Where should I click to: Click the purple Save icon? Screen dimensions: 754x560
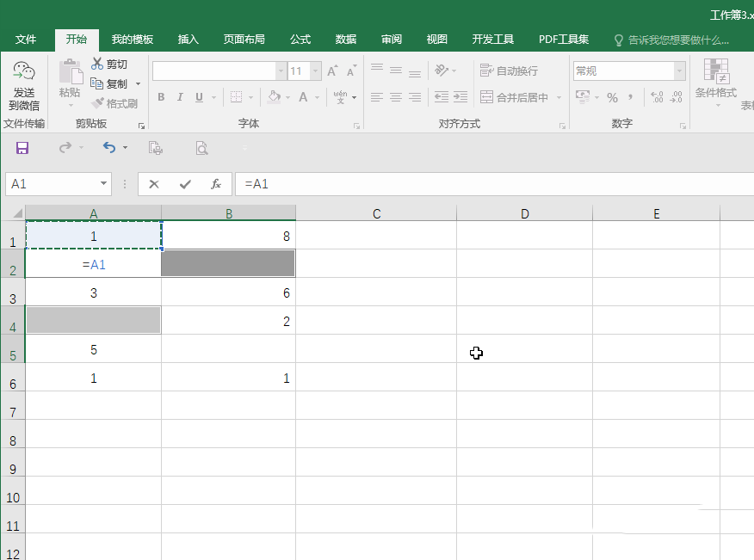pos(22,148)
